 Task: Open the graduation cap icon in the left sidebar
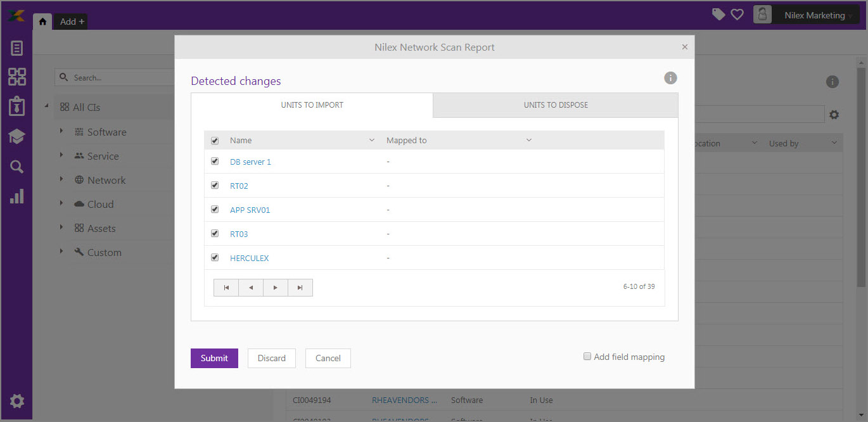17,136
